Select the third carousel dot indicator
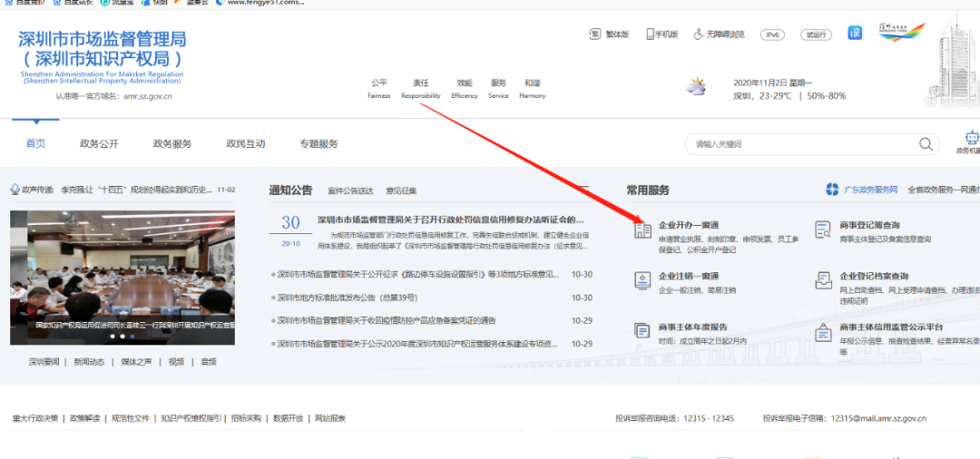The width and height of the screenshot is (980, 459). tap(132, 336)
